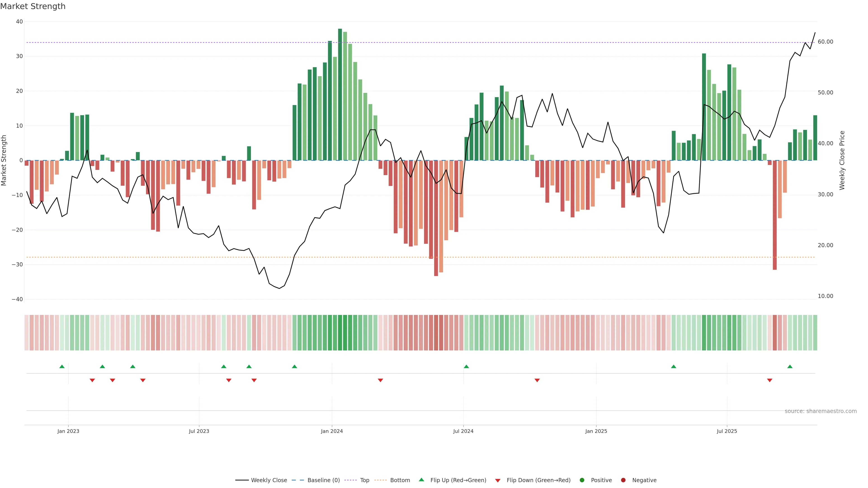Viewport: 868px width, 488px height.
Task: Click the green Positive circle in legend
Action: coord(582,480)
